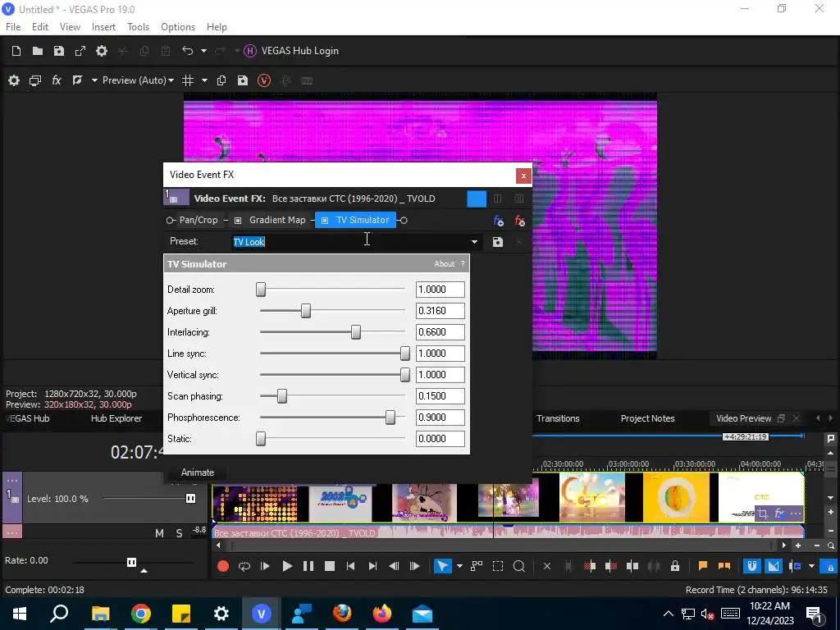
Task: Toggle Loop Playback
Action: point(244,566)
